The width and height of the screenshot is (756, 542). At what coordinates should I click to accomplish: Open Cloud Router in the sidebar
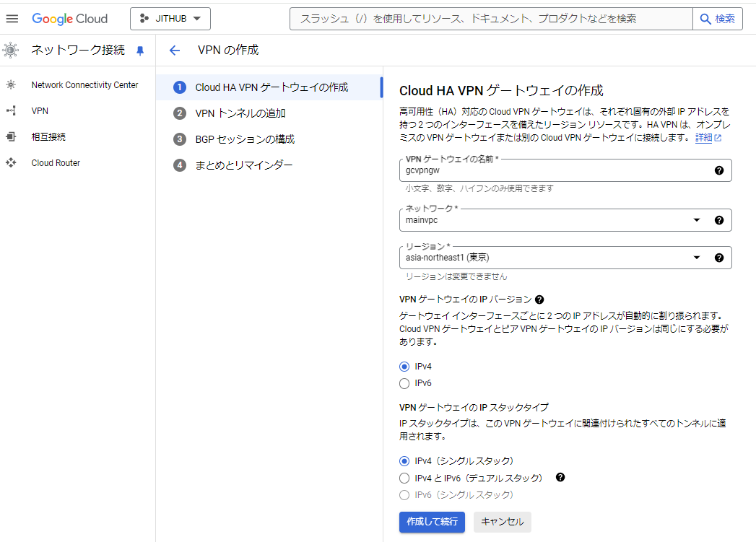(56, 163)
